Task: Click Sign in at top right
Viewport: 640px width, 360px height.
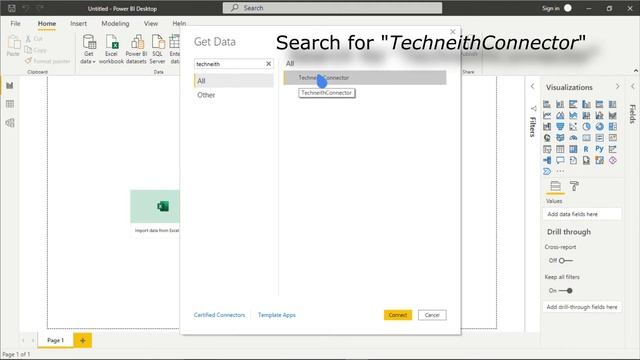Action: [x=551, y=8]
